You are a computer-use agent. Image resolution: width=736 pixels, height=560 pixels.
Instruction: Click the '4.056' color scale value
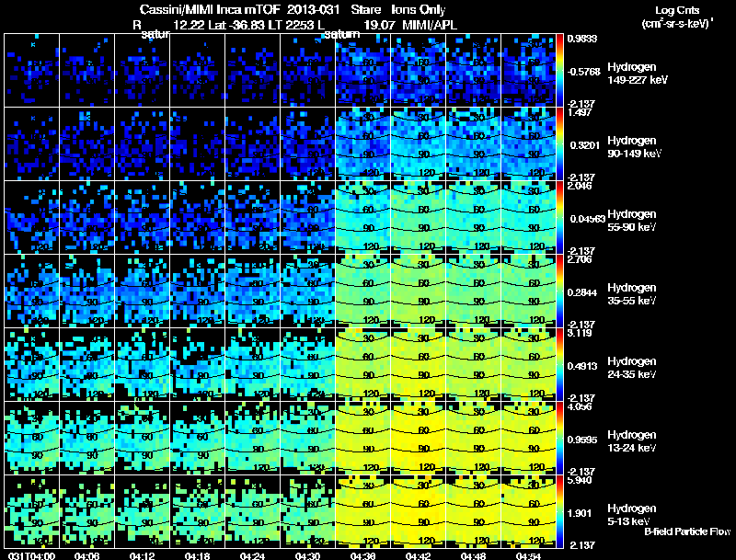(580, 407)
